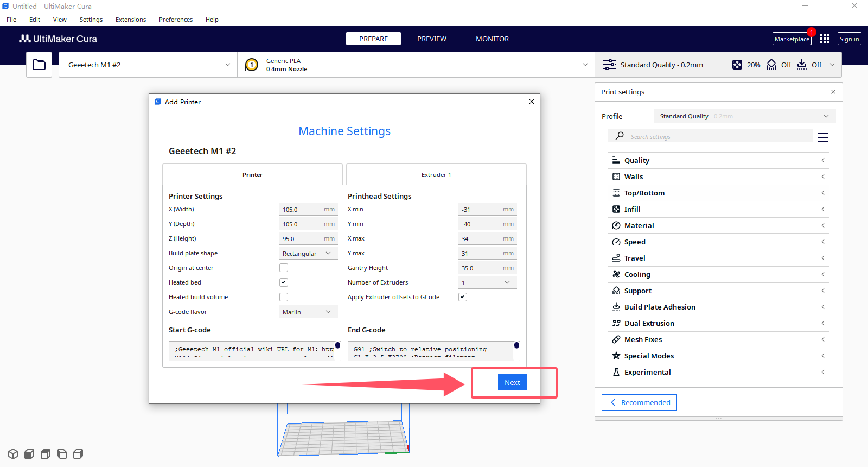
Task: Click the Gantry Height input field
Action: click(x=487, y=268)
